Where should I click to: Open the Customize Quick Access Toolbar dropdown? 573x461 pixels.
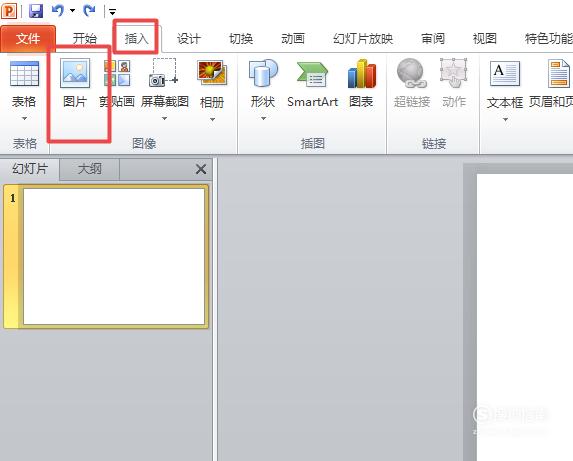point(113,12)
